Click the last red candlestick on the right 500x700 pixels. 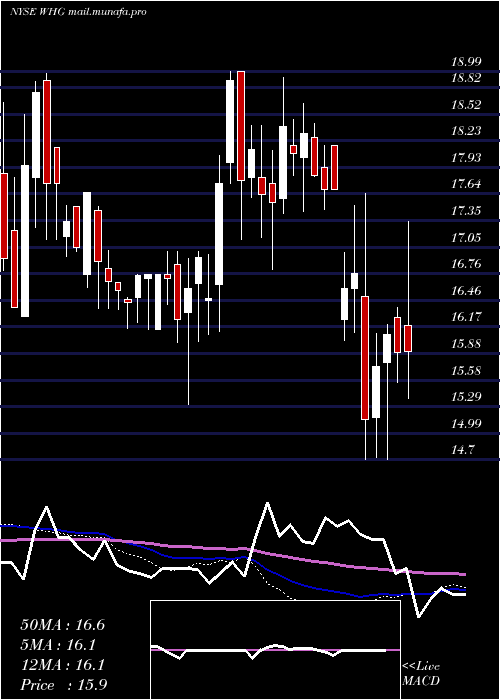(408, 338)
